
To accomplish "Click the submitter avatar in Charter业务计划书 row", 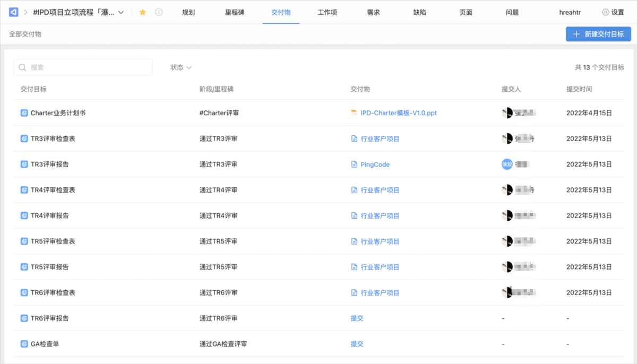I will tap(507, 112).
